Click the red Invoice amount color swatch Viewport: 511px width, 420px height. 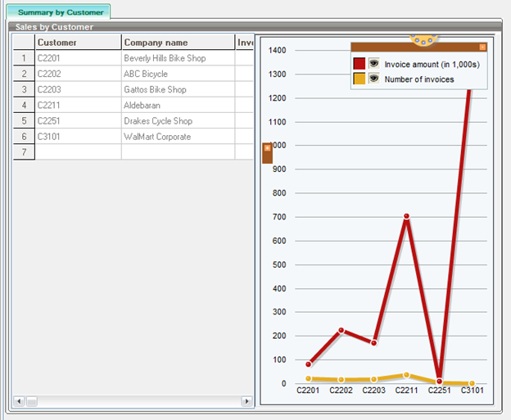click(359, 64)
